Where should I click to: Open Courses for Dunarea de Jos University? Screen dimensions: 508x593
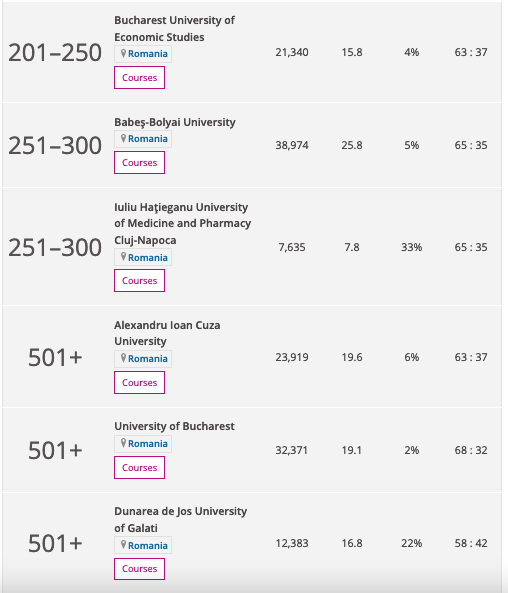[140, 569]
